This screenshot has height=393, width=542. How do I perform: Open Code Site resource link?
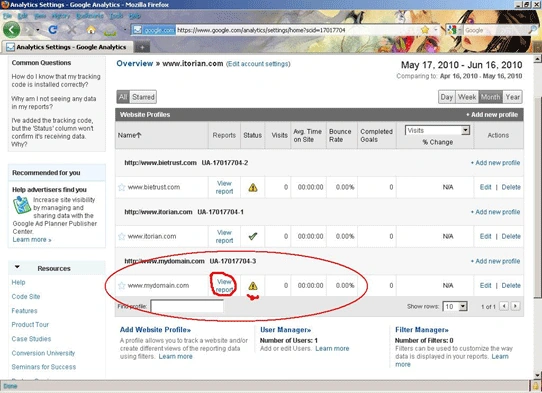tap(26, 297)
